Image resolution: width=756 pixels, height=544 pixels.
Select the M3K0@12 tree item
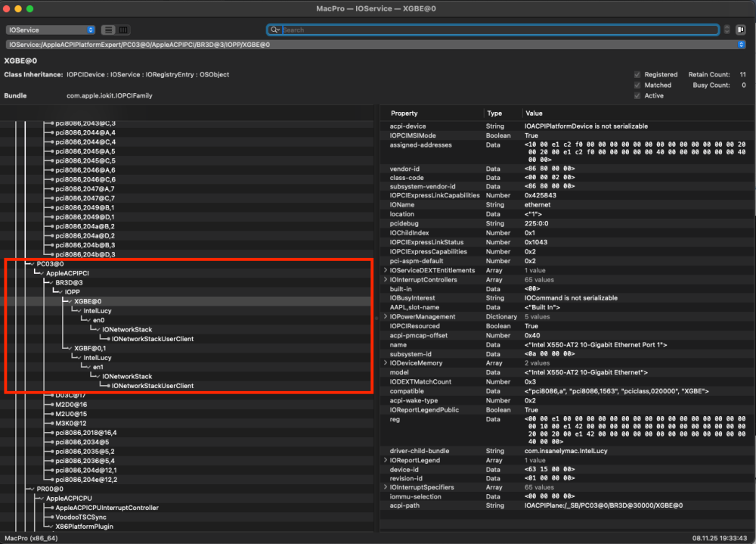point(71,424)
